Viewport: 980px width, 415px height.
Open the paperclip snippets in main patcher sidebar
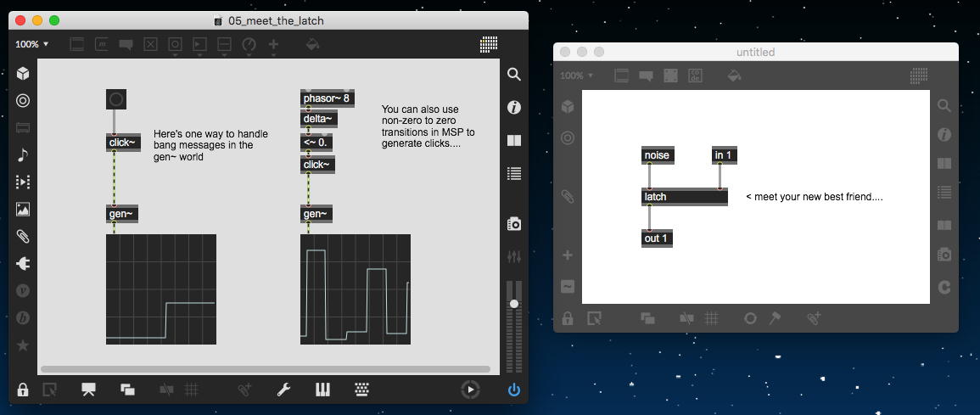tap(23, 236)
